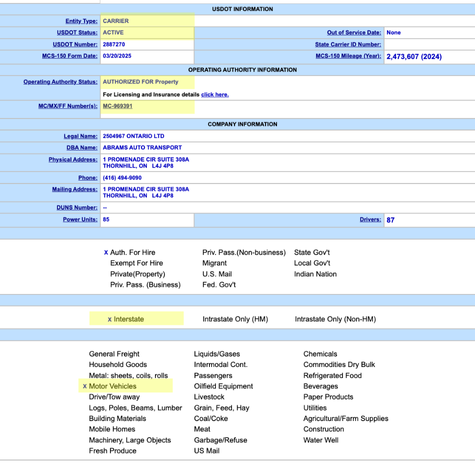Image resolution: width=475 pixels, height=463 pixels.
Task: Click the 'Water Well' cargo entry
Action: point(321,440)
